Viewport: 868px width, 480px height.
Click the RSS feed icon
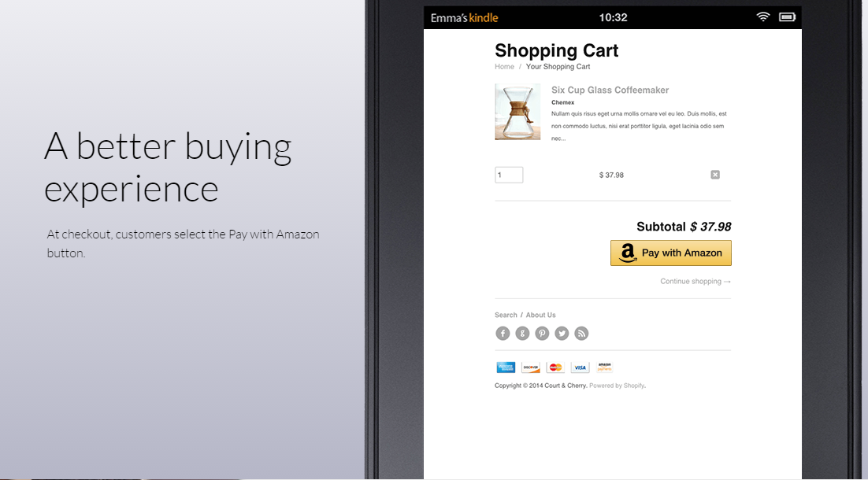[x=581, y=334]
